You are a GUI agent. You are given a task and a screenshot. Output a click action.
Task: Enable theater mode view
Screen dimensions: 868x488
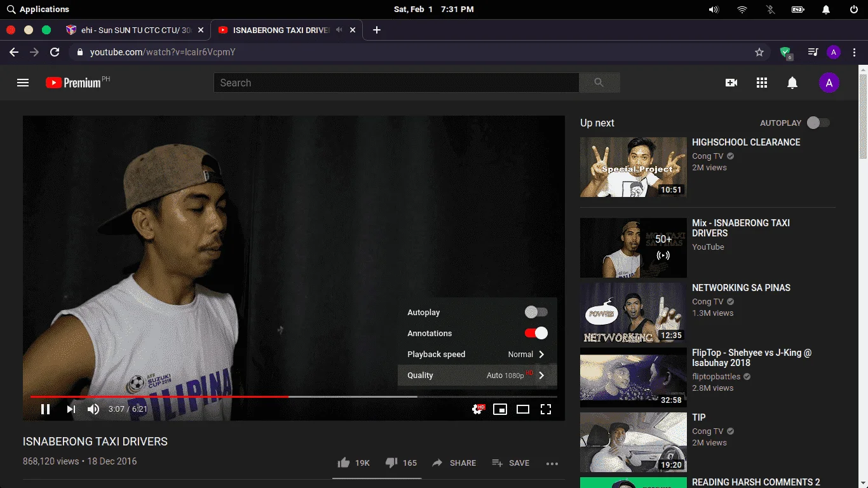523,409
